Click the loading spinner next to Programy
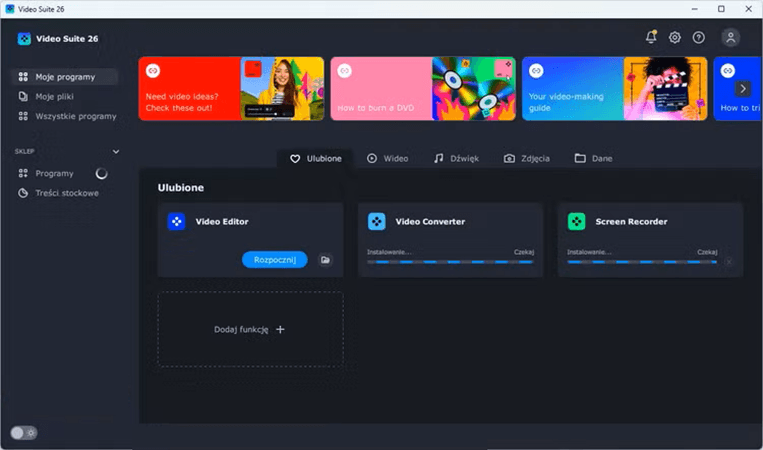Screen dimensions: 763x450 101,174
